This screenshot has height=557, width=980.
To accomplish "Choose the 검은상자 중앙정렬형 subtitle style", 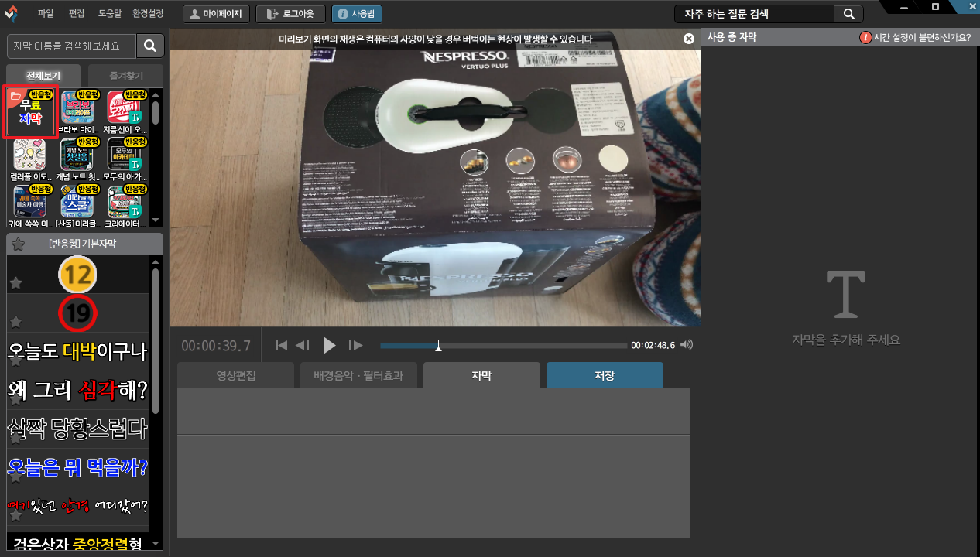I will point(77,542).
